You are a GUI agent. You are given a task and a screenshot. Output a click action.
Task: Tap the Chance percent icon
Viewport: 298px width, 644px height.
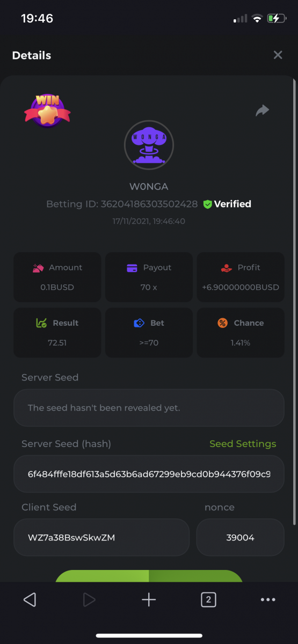222,323
